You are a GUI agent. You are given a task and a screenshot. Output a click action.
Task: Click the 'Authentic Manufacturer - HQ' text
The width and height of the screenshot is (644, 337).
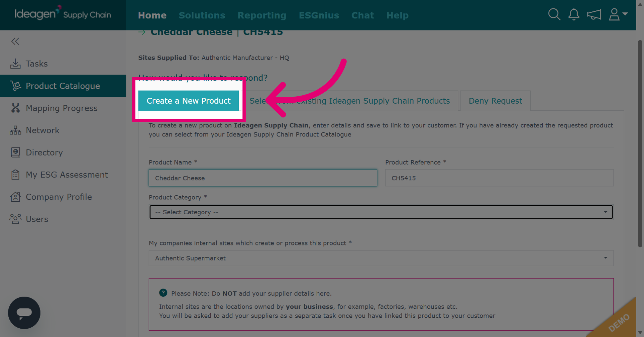click(x=245, y=58)
